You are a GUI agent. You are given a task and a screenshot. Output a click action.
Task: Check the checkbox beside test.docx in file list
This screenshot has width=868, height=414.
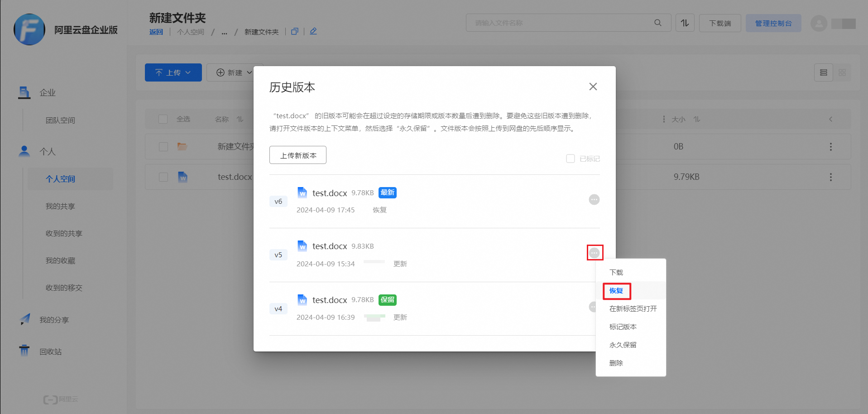pyautogui.click(x=163, y=177)
